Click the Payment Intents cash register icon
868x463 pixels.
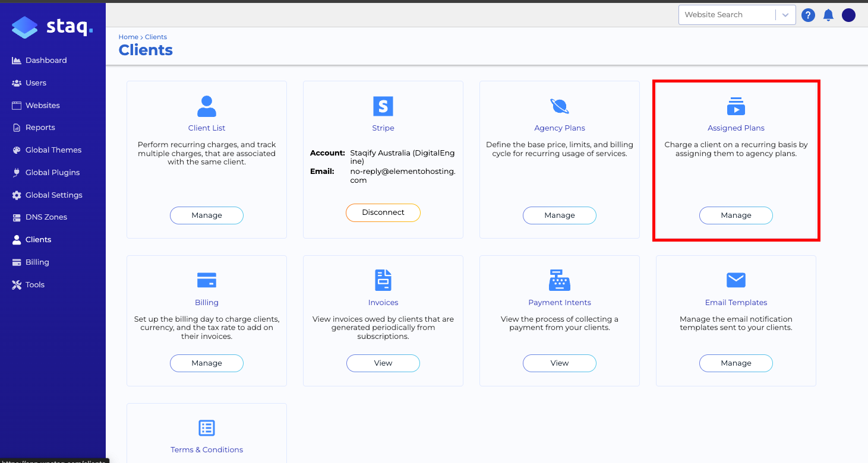(x=559, y=280)
